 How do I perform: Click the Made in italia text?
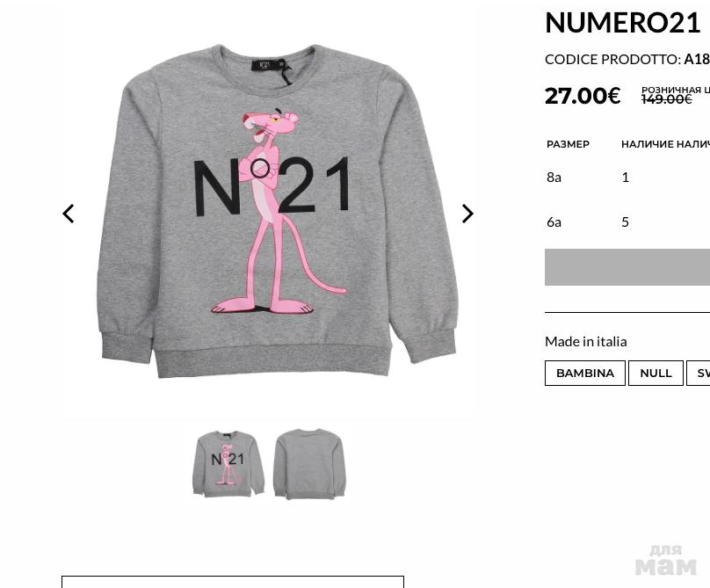pos(586,342)
